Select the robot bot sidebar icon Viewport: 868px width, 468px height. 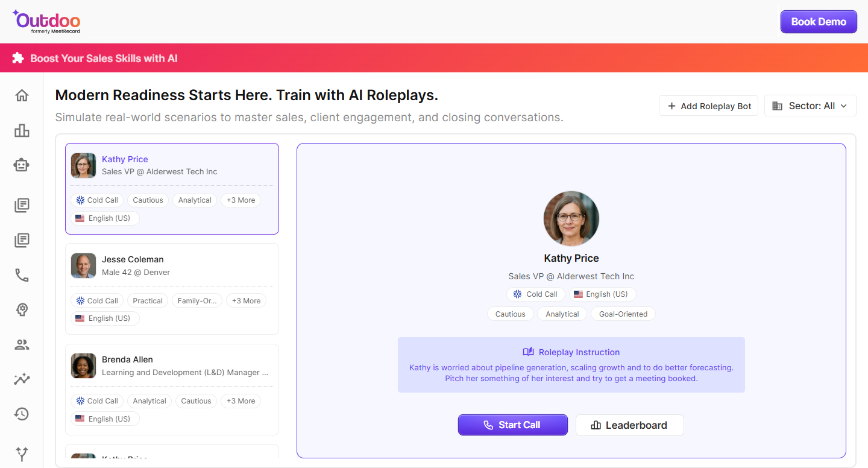(x=22, y=165)
